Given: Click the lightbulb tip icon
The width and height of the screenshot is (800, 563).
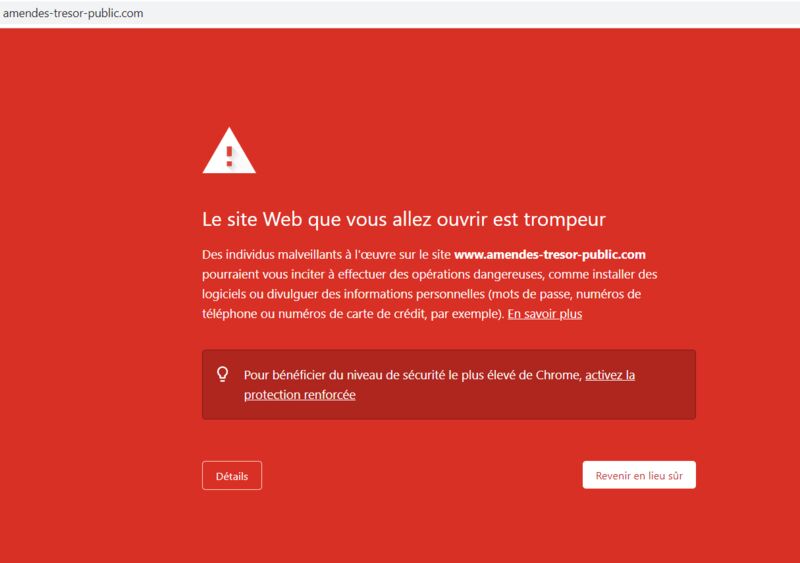Looking at the screenshot, I should click(x=222, y=375).
